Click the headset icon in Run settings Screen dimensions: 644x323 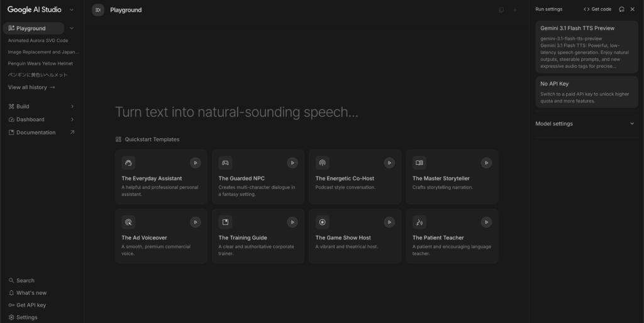621,9
